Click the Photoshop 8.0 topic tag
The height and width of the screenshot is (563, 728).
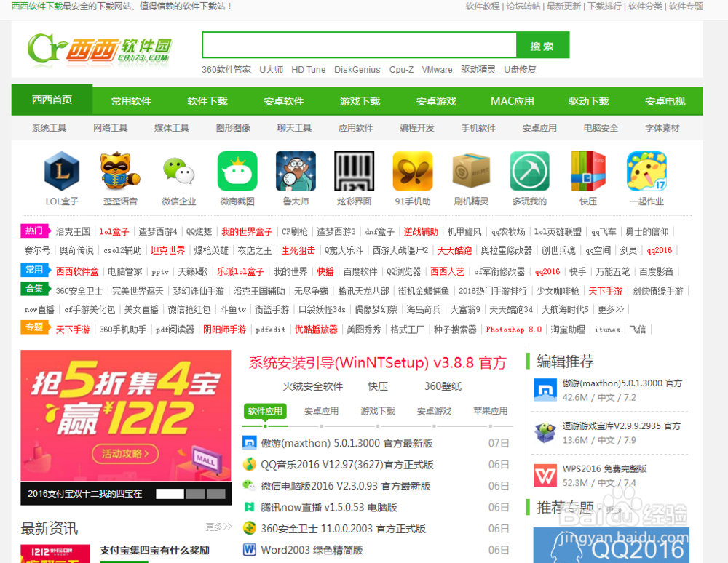click(513, 330)
